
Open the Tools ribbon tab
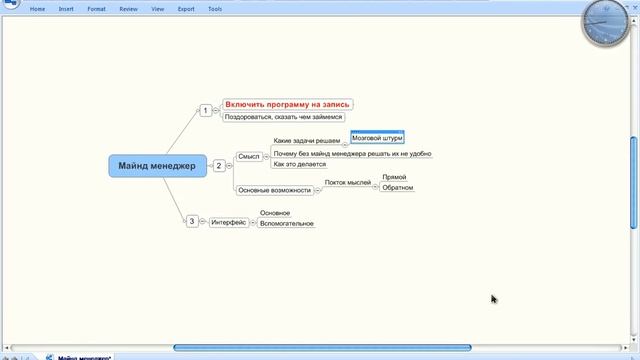coord(215,9)
